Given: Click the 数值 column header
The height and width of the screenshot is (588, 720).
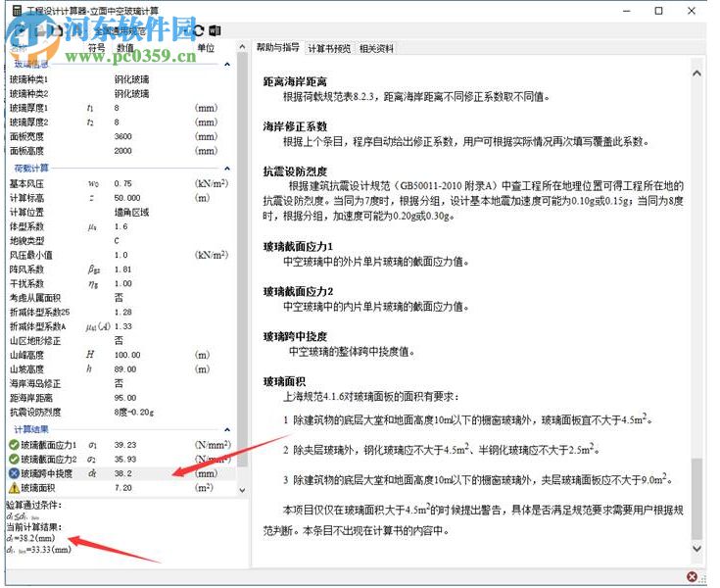Looking at the screenshot, I should [x=125, y=47].
